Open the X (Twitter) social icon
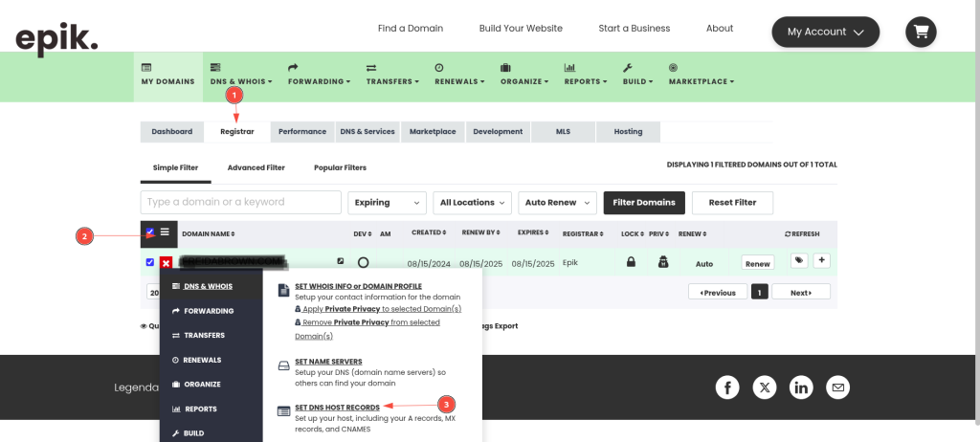This screenshot has height=442, width=980. coord(765,387)
